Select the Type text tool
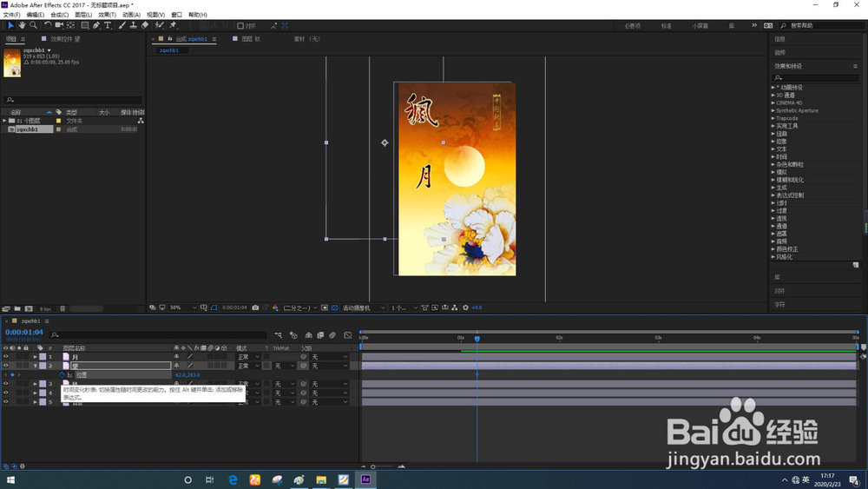The image size is (868, 489). point(108,25)
